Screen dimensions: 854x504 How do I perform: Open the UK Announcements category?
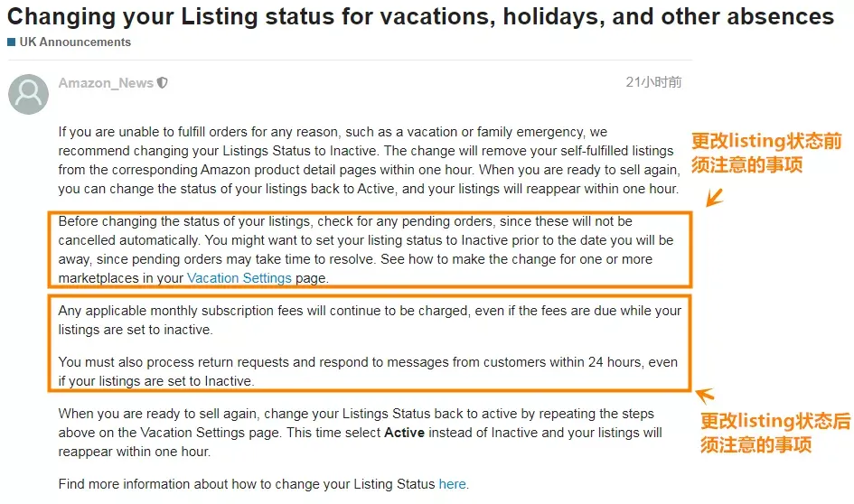[75, 42]
